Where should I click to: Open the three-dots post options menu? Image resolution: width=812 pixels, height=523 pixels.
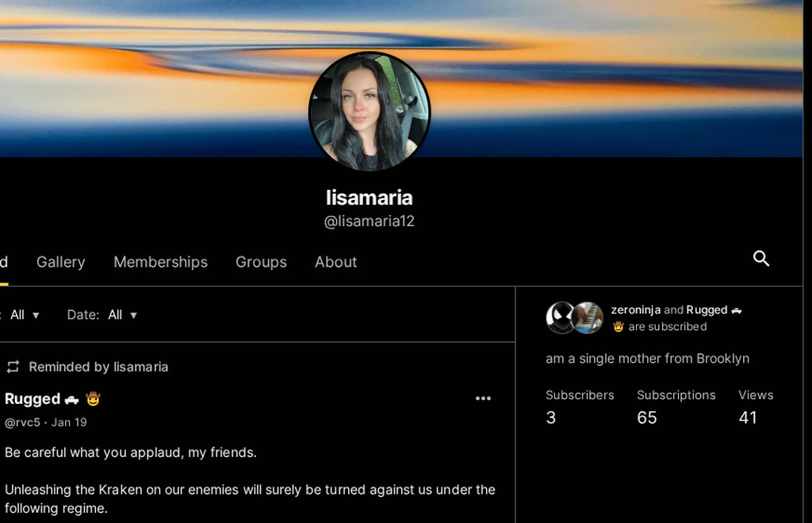483,398
